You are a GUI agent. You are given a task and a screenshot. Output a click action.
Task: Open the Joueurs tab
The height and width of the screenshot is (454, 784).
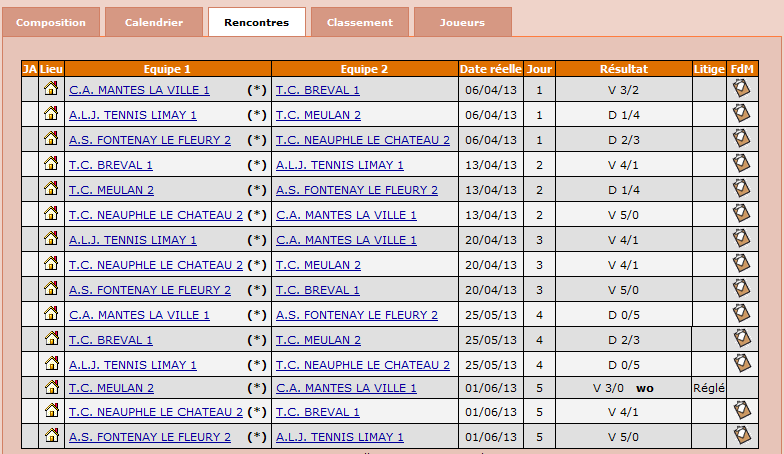[462, 22]
